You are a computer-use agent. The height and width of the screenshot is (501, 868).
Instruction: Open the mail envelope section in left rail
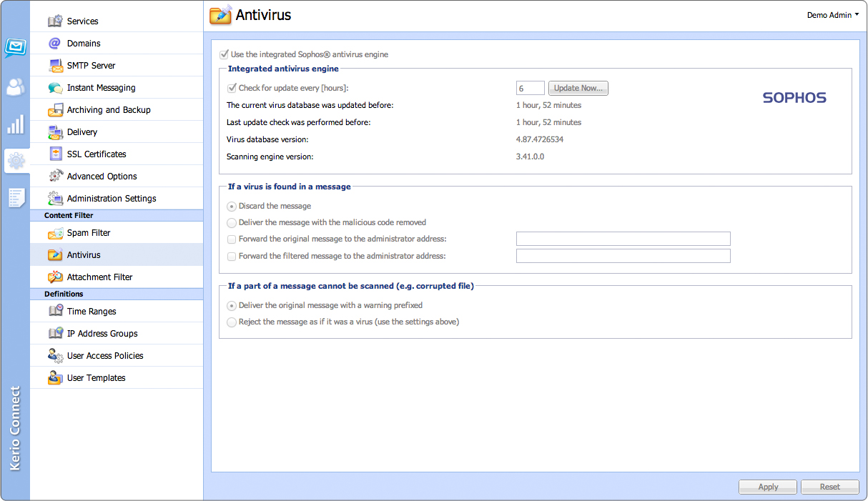(x=15, y=48)
